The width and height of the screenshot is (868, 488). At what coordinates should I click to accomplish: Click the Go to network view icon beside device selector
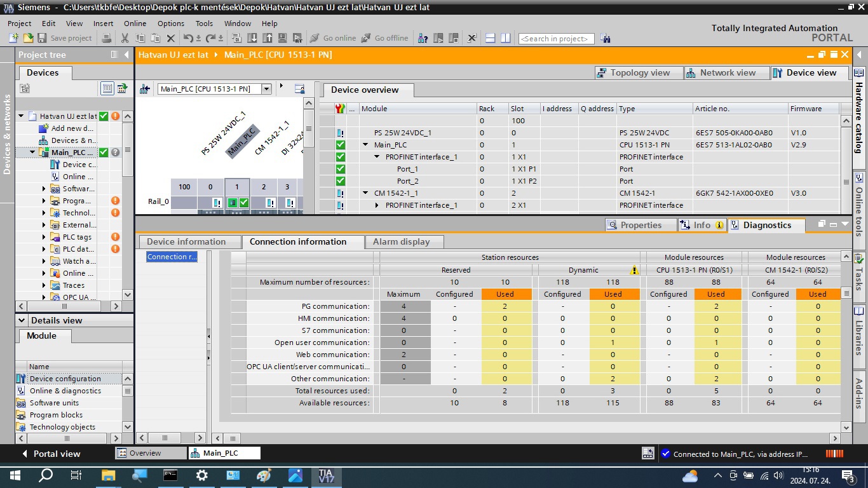click(145, 89)
